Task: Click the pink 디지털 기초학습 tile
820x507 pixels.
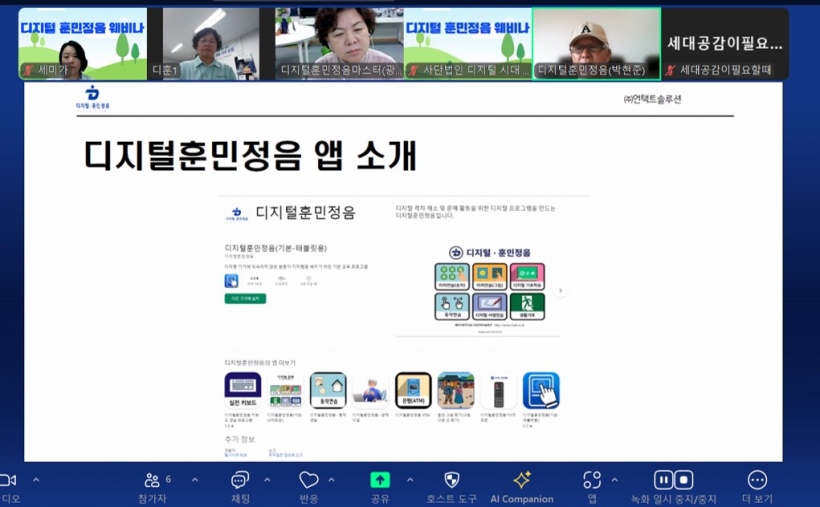Action: click(x=528, y=277)
